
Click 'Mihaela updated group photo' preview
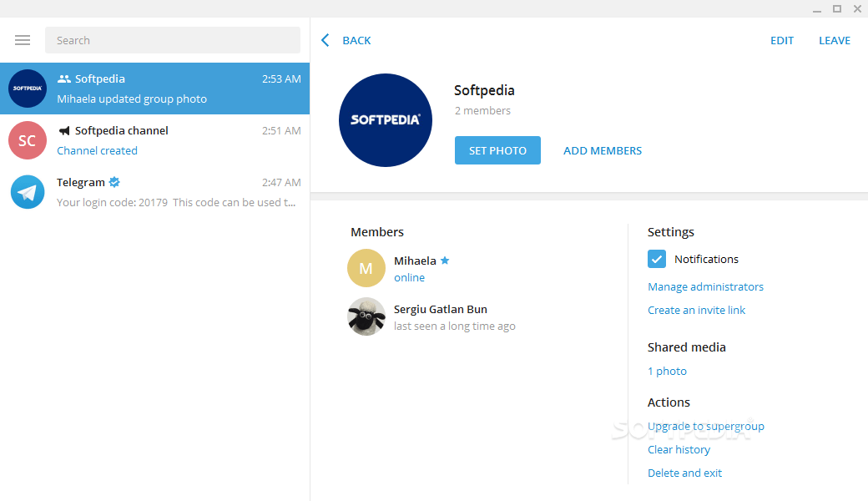click(132, 99)
